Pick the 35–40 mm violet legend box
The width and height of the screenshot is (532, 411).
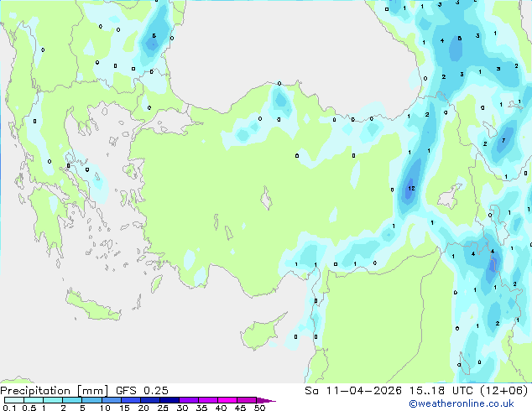pos(208,400)
